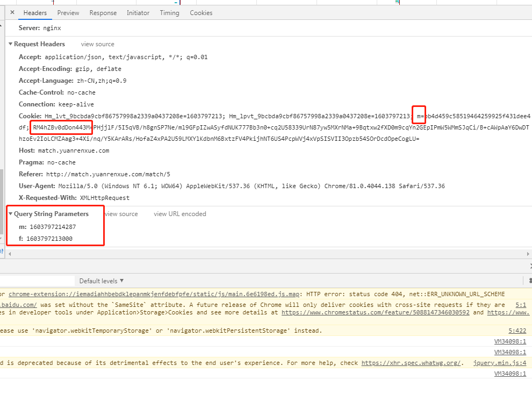532x416 pixels.
Task: Click the Accept application/json header row
Action: 113,57
